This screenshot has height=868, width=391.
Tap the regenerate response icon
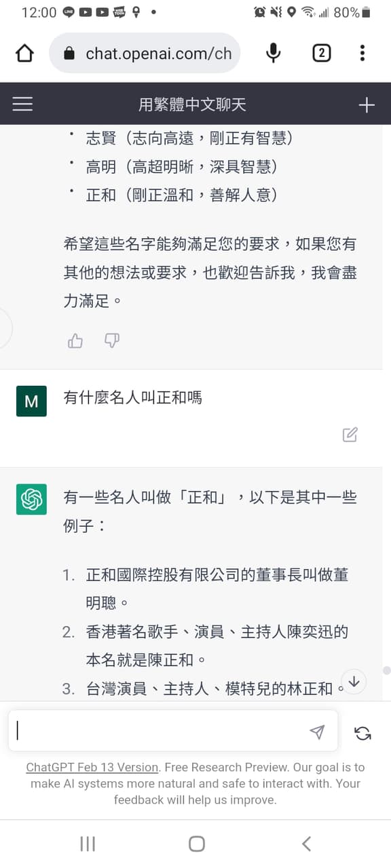[x=363, y=733]
